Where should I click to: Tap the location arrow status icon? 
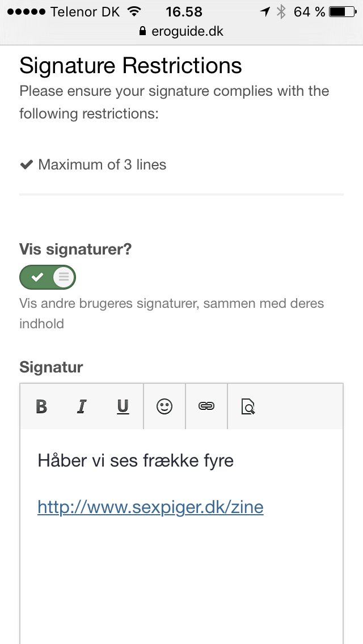[265, 12]
